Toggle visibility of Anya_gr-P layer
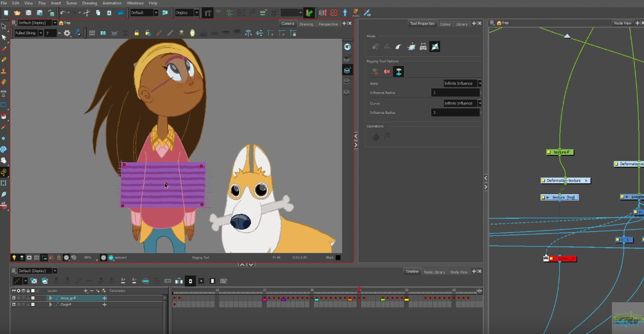This screenshot has width=644, height=334. click(14, 298)
